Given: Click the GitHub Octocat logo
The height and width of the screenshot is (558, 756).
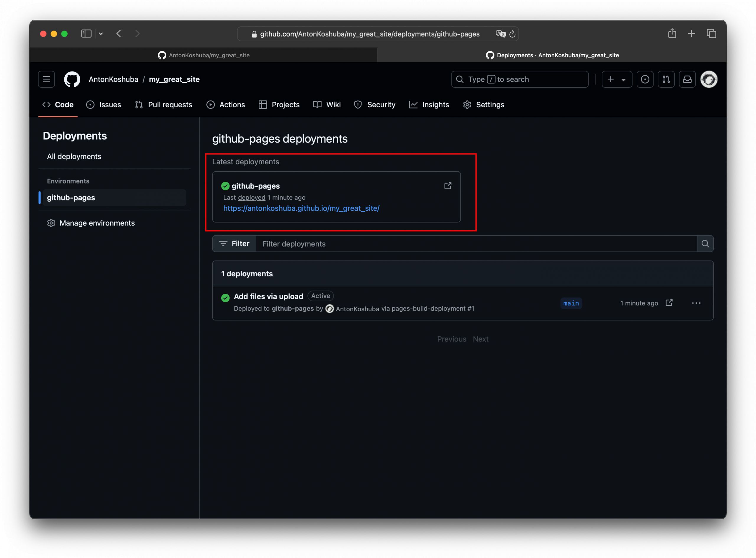Looking at the screenshot, I should [72, 80].
